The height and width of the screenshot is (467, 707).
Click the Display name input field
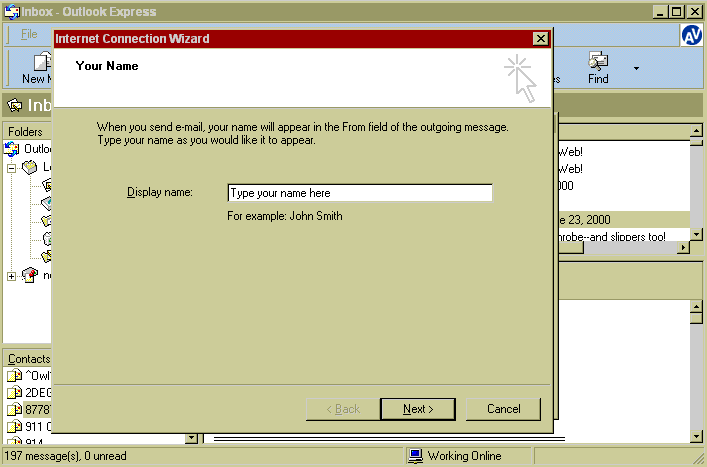[360, 193]
